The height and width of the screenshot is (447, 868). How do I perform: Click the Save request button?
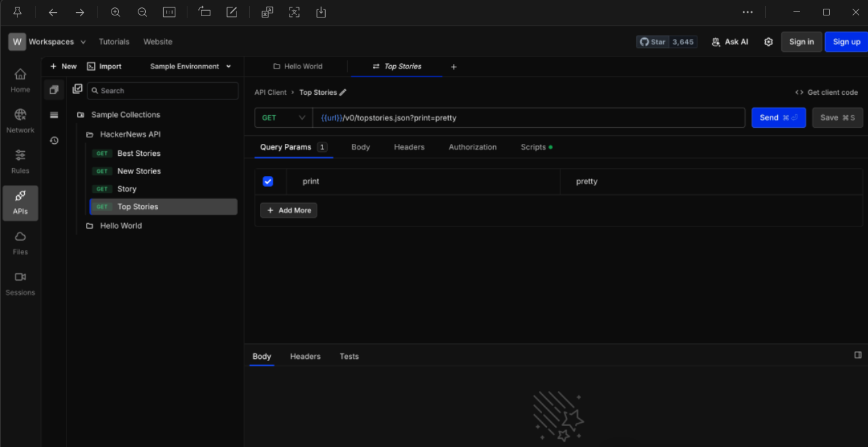[837, 118]
